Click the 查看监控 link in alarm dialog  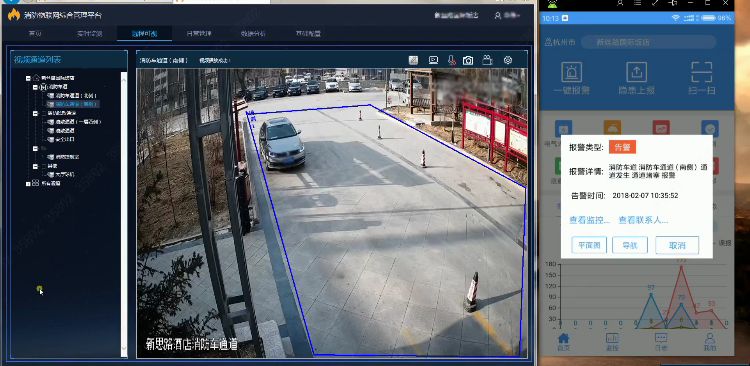tap(589, 220)
